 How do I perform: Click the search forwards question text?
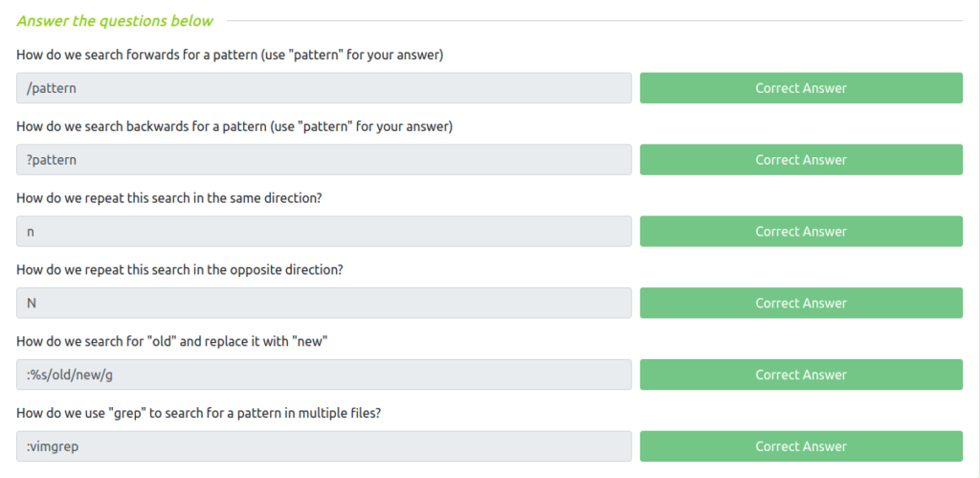[230, 55]
